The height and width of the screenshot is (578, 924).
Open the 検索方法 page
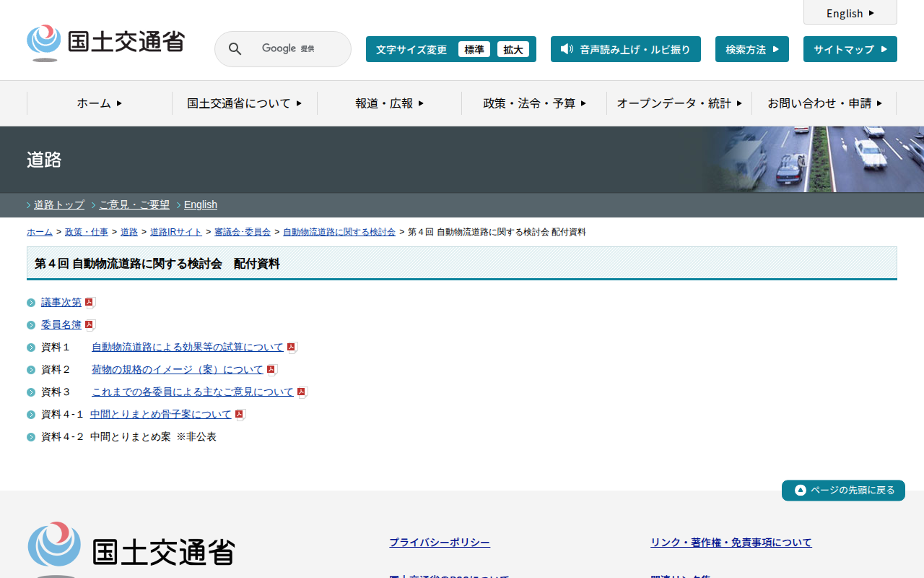click(752, 49)
